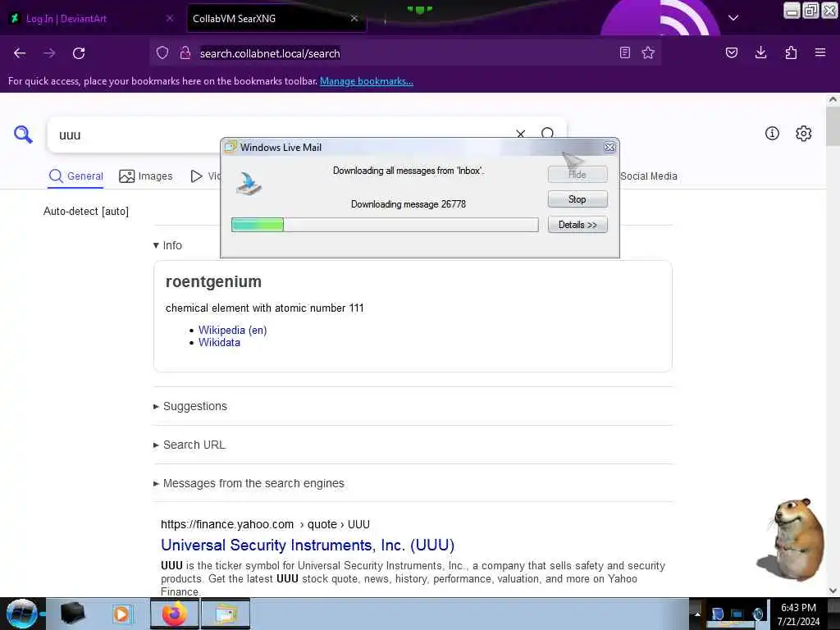The height and width of the screenshot is (630, 840).
Task: Show hidden system tray icons
Action: (697, 614)
